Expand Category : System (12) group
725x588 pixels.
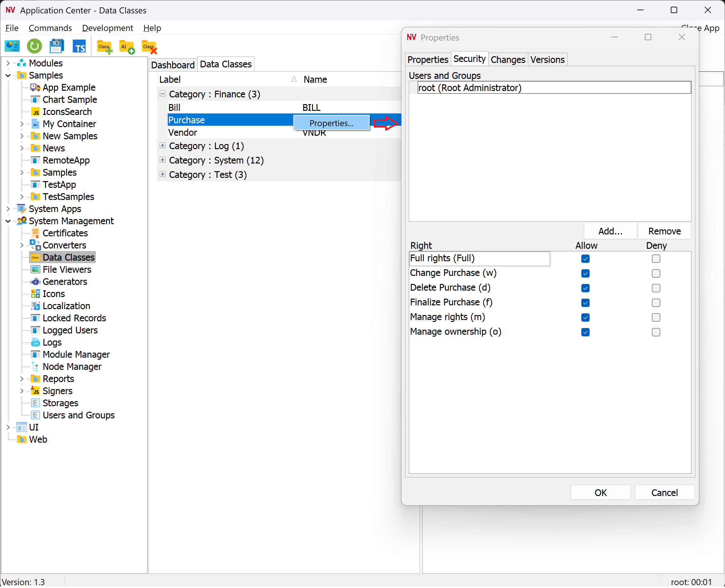point(163,160)
